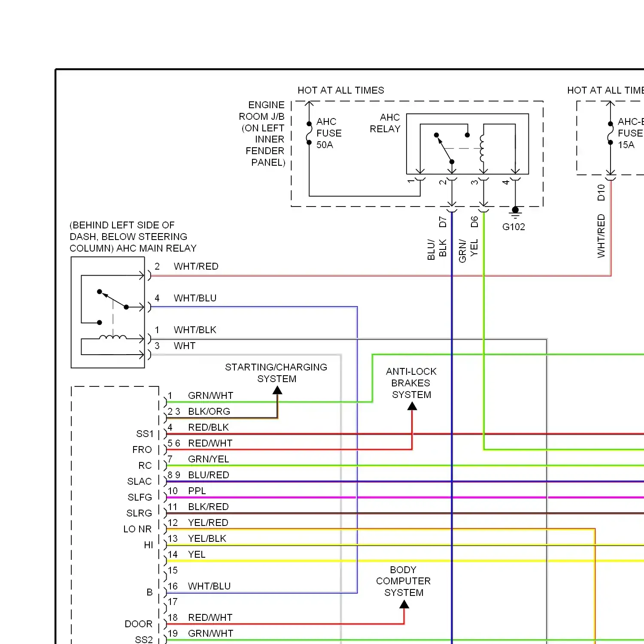This screenshot has width=644, height=644.
Task: Select the 'SS2' terminal label
Action: (x=144, y=640)
